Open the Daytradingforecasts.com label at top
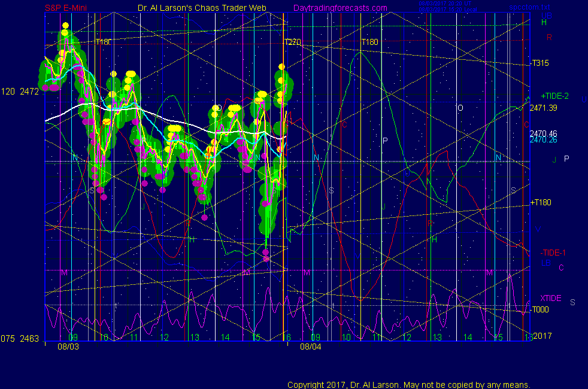588x389 pixels. 340,8
